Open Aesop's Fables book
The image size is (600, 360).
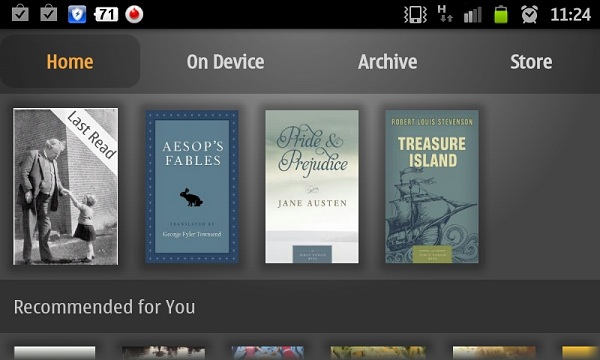point(192,187)
